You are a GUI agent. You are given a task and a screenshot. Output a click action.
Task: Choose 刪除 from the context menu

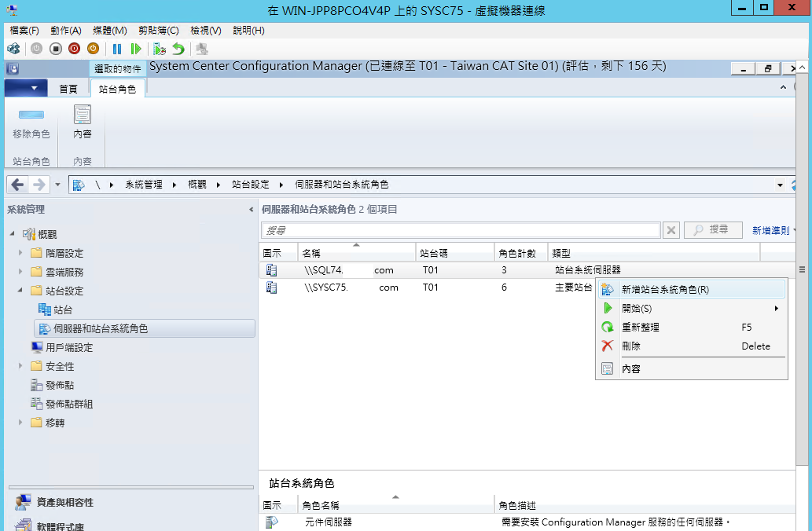[691, 346]
